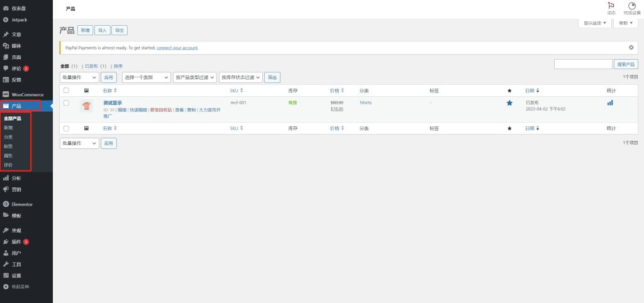Open the 按库存状态过滤 stock filter dropdown
The height and width of the screenshot is (303, 644).
(x=241, y=77)
